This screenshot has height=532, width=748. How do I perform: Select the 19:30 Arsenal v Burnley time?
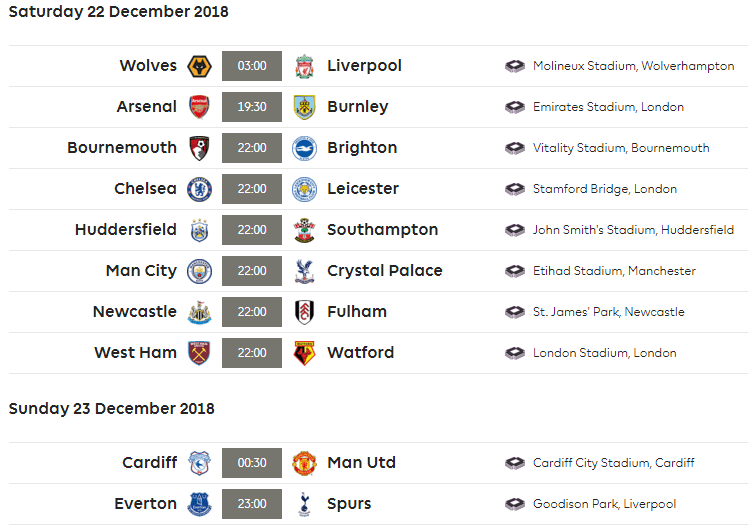pos(252,107)
